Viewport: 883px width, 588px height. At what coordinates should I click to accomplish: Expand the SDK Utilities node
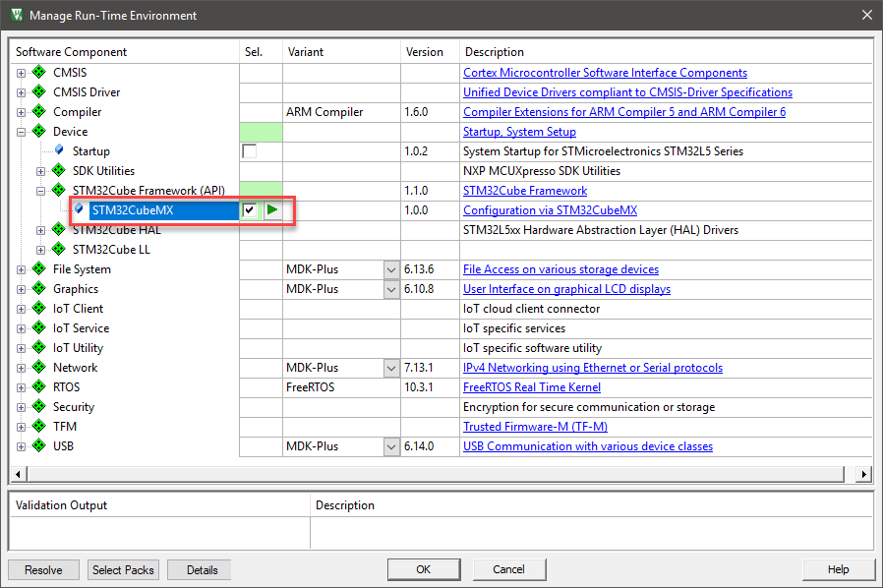coord(40,171)
